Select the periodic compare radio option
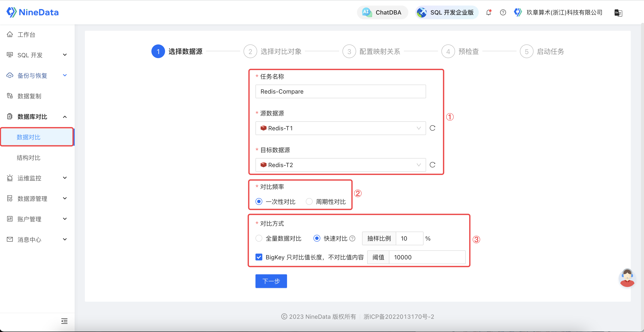This screenshot has height=332, width=644. coord(309,201)
